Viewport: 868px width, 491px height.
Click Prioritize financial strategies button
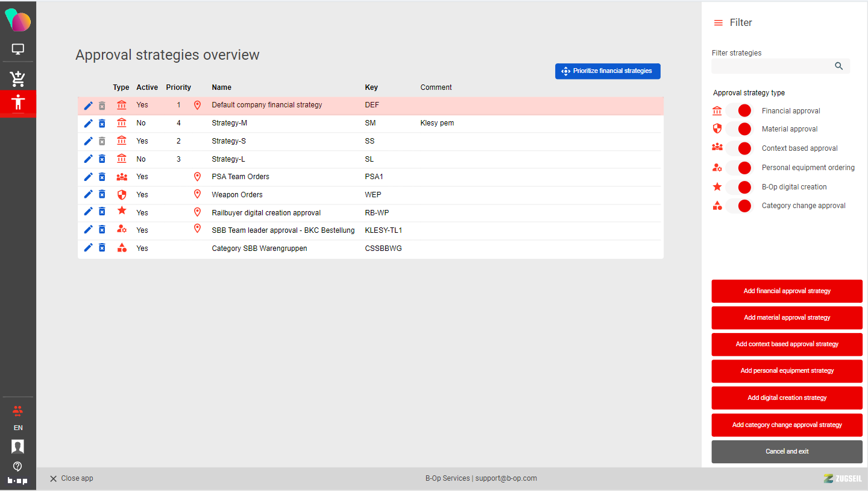pyautogui.click(x=607, y=71)
